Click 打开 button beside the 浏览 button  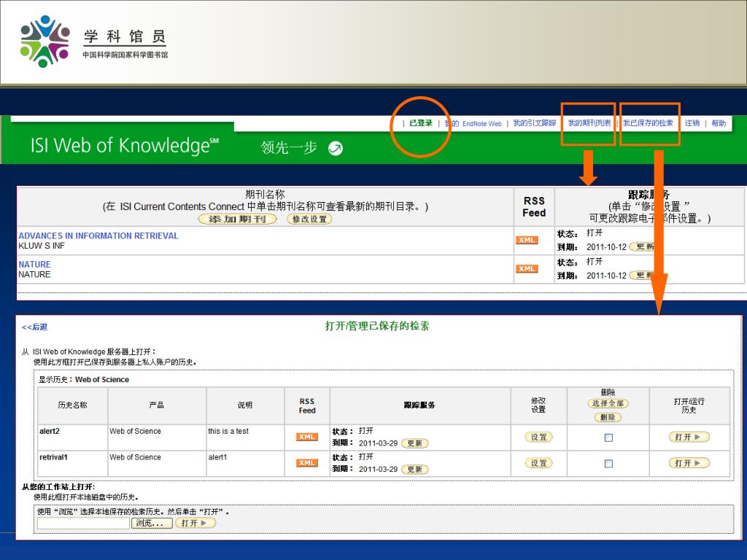click(196, 523)
